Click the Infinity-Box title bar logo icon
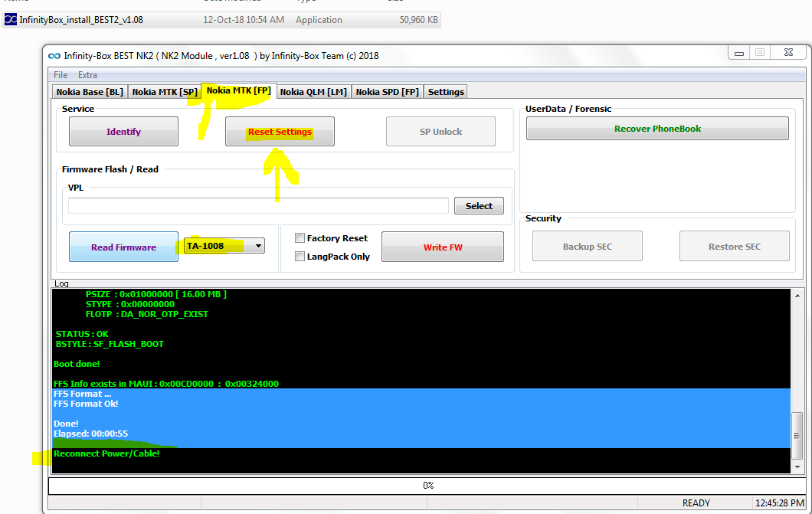 point(54,56)
